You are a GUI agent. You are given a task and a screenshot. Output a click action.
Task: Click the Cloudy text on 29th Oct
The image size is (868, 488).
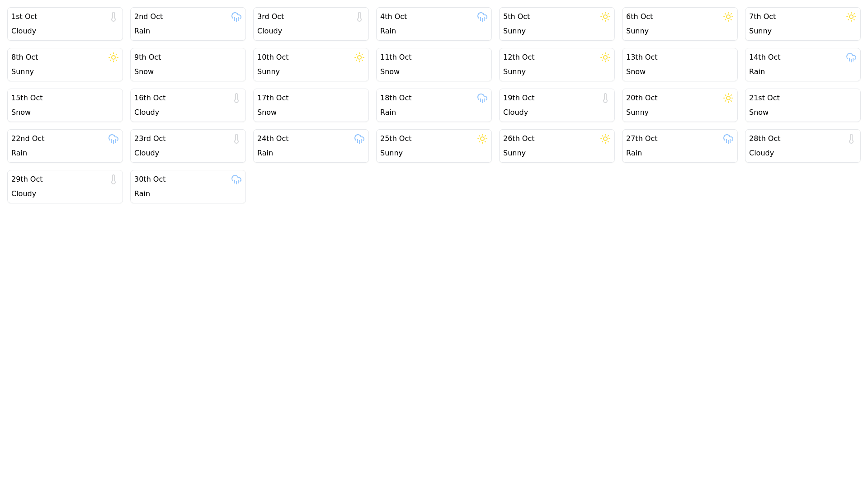[x=24, y=194]
